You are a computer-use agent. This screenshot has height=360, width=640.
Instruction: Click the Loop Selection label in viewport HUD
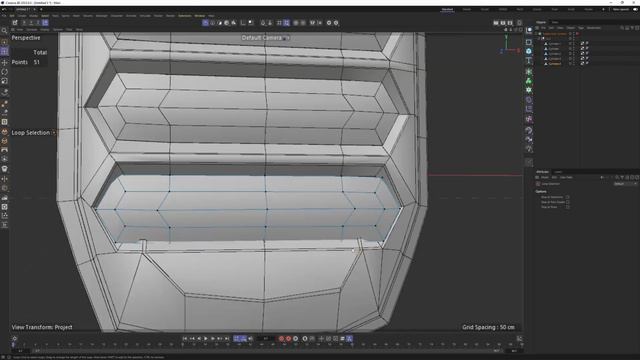31,133
